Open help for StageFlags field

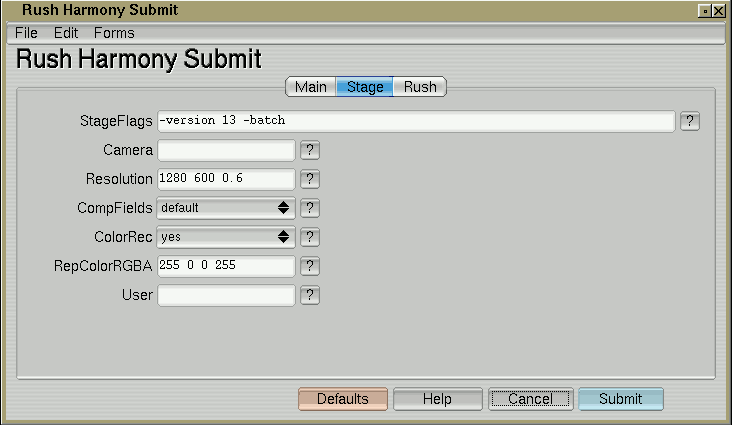[x=690, y=121]
